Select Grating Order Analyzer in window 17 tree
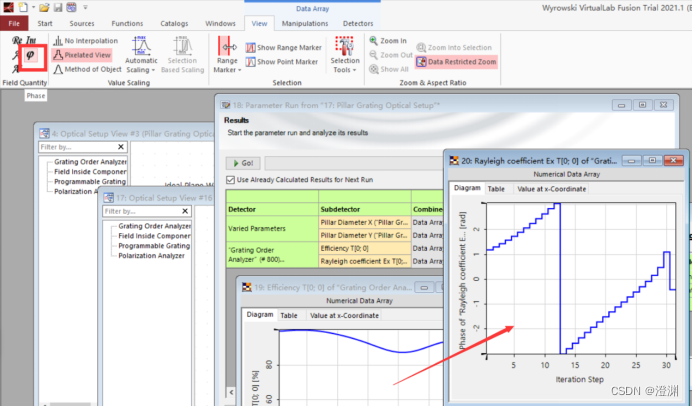The image size is (693, 406). coord(154,226)
